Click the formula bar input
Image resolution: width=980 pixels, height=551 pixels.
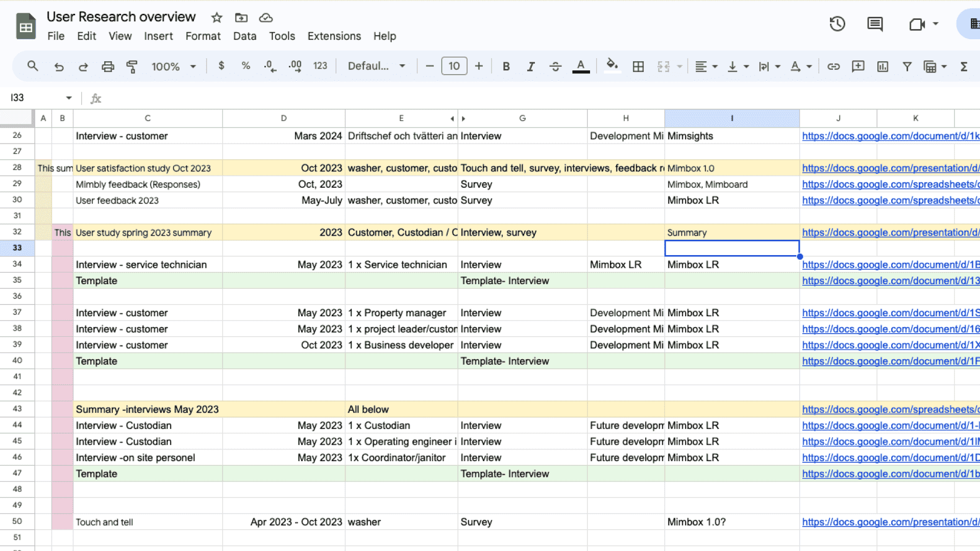(x=541, y=98)
